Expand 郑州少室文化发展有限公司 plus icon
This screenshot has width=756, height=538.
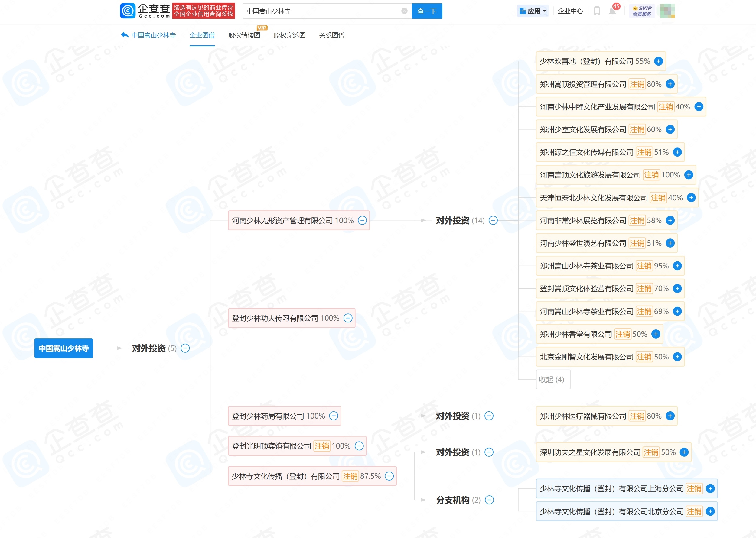[670, 130]
